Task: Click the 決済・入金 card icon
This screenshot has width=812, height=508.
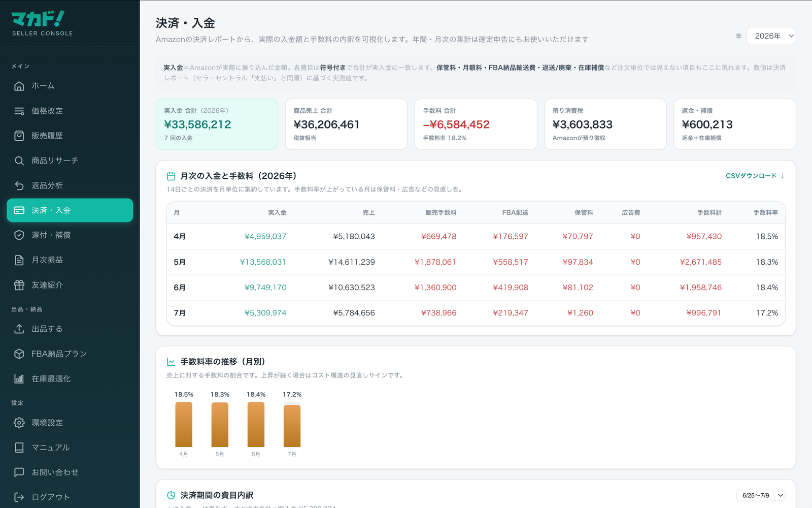Action: [x=19, y=210]
